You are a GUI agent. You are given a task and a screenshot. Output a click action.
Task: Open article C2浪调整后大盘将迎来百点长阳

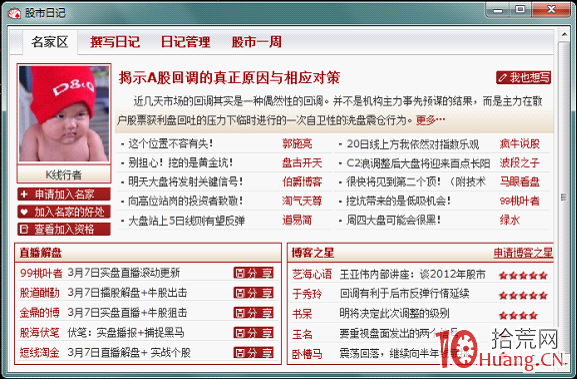click(418, 163)
